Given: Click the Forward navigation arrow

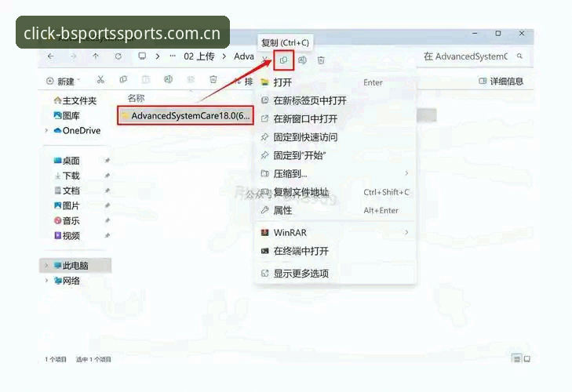Looking at the screenshot, I should [x=73, y=56].
